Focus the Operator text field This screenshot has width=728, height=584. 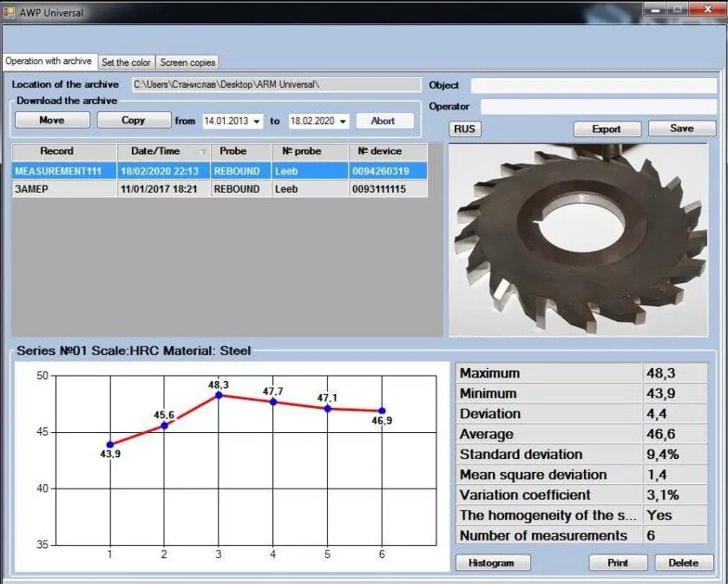pyautogui.click(x=598, y=106)
